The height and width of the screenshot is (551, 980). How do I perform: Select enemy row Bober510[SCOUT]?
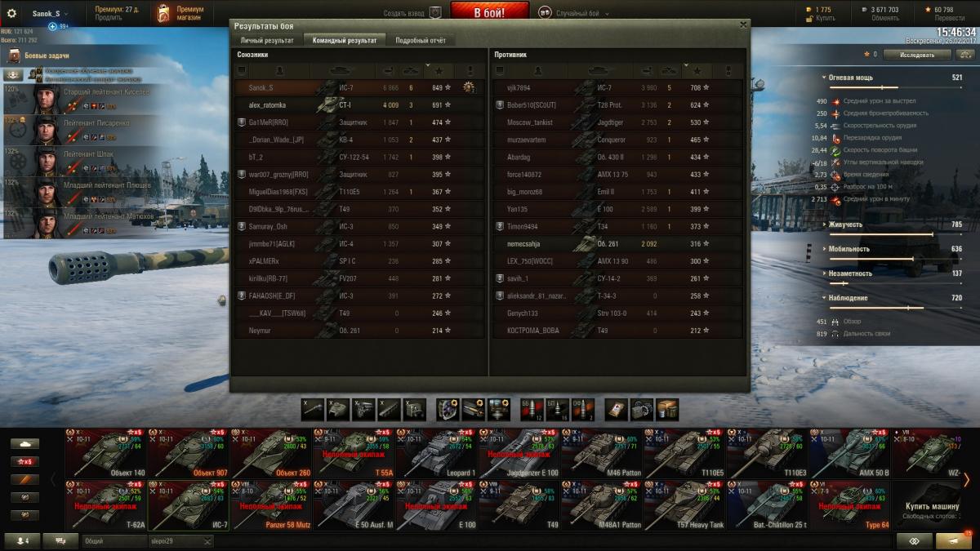click(x=617, y=105)
